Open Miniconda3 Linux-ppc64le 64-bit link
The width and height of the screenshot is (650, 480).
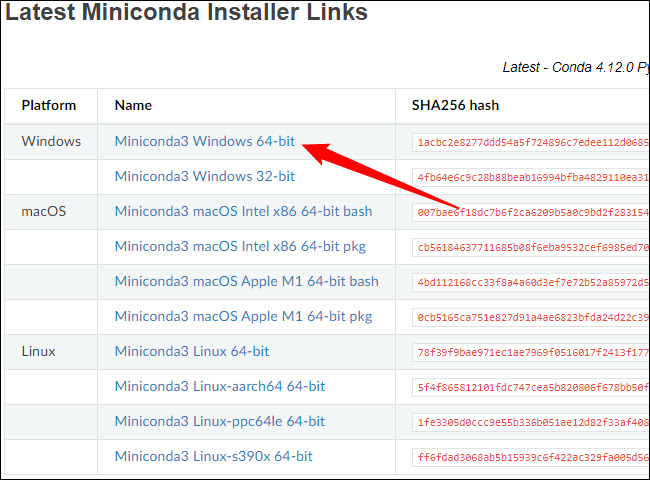(220, 422)
